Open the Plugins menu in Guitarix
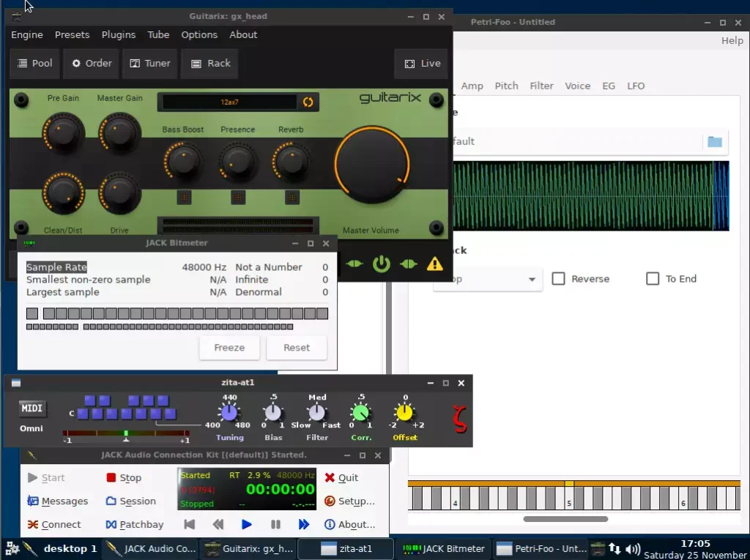Viewport: 750px width, 560px height. [x=118, y=35]
